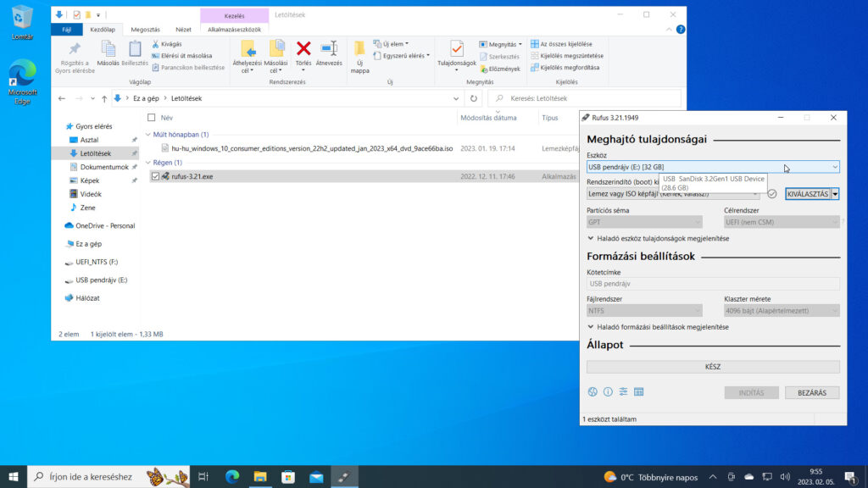Click the Explorer help question mark icon

click(681, 30)
